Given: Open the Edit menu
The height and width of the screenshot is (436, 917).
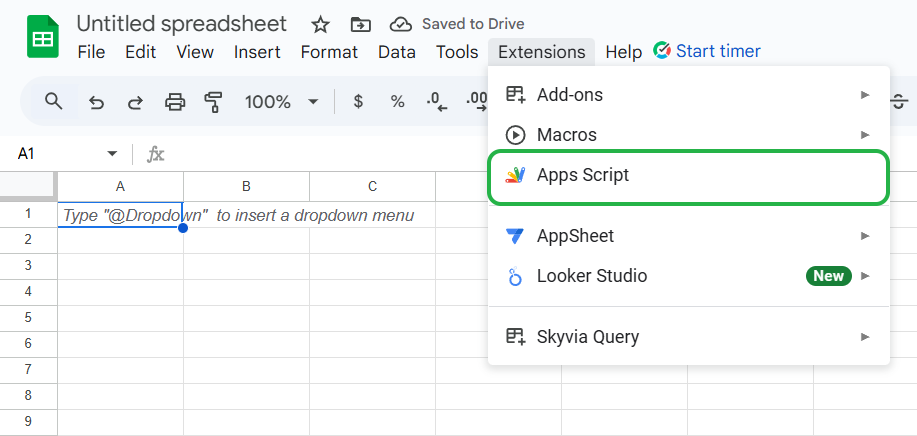Looking at the screenshot, I should tap(140, 52).
